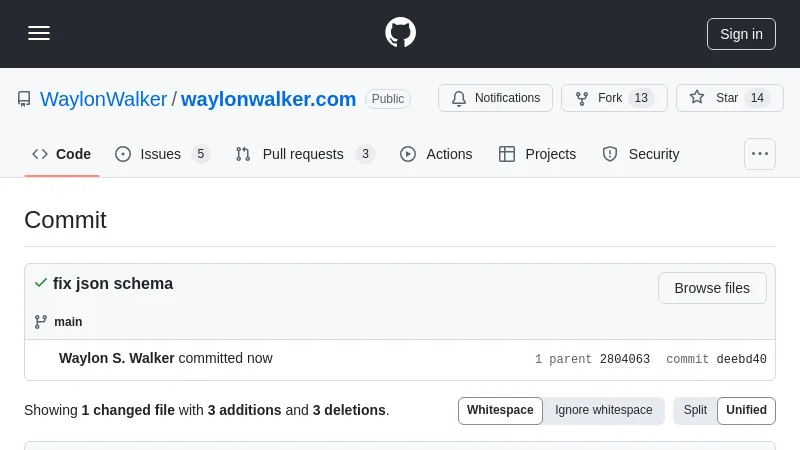This screenshot has height=450, width=800.
Task: Click the git branch icon beside main
Action: click(x=40, y=322)
